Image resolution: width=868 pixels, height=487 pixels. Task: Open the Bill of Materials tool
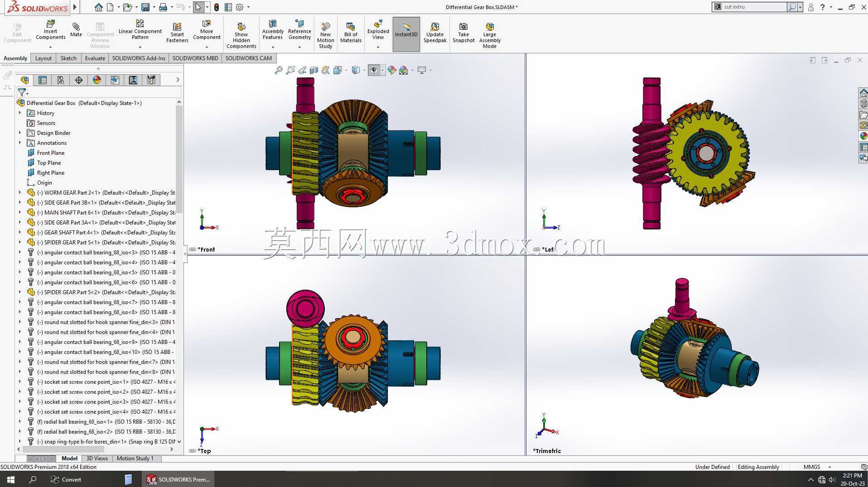coord(351,32)
